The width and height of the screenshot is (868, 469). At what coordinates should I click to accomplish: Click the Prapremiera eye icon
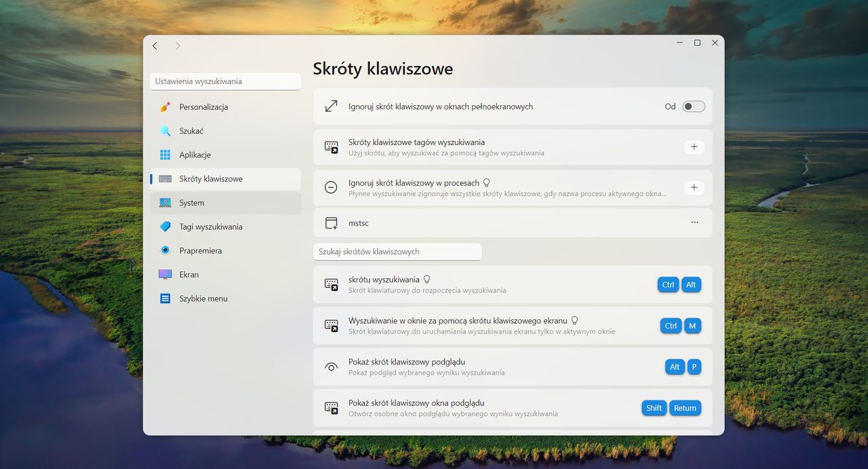pos(165,250)
